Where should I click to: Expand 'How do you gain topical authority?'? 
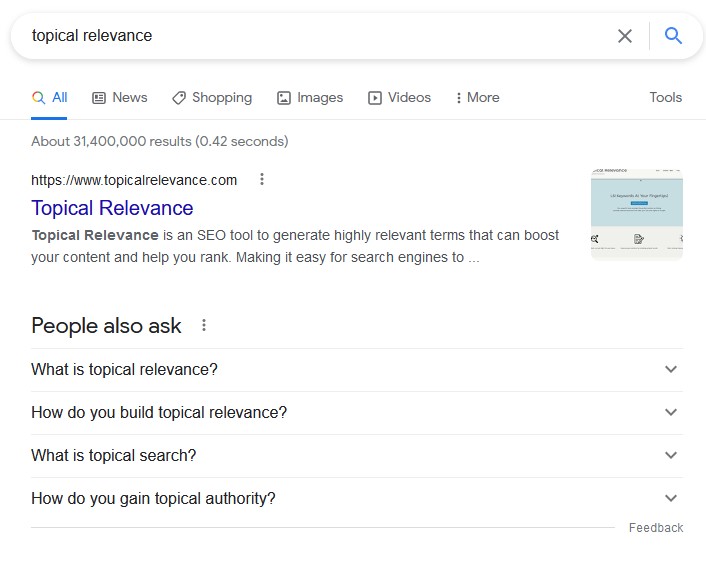357,499
